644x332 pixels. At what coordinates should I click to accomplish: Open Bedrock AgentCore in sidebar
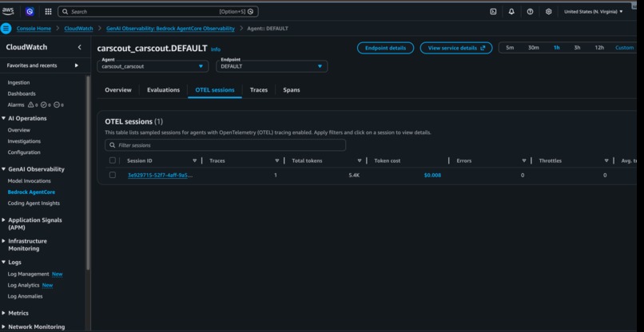(31, 192)
